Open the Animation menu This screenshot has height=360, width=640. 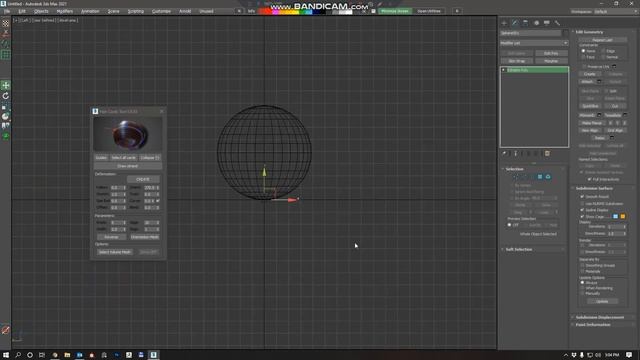pyautogui.click(x=90, y=11)
